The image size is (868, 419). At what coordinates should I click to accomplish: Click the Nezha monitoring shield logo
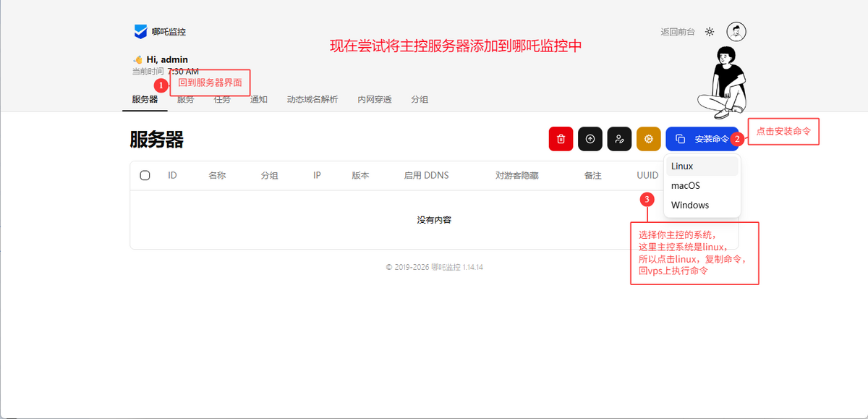(140, 32)
